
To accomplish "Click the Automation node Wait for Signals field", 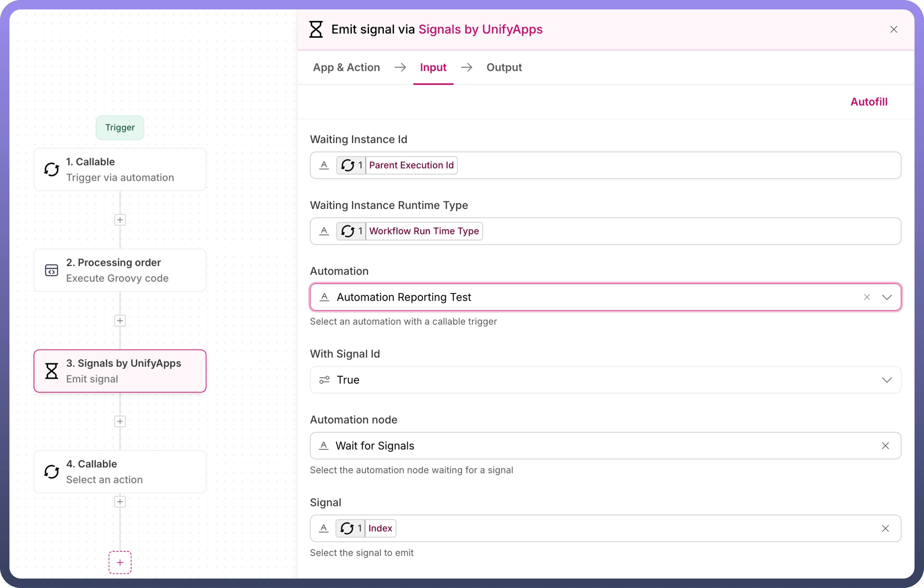I will point(576,446).
